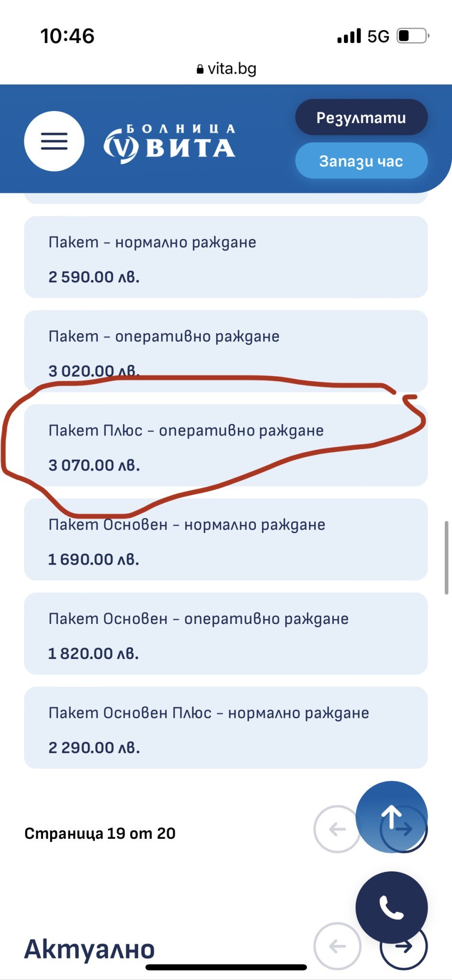Tap the battery status icon
Viewport: 452px width, 980px height.
412,36
